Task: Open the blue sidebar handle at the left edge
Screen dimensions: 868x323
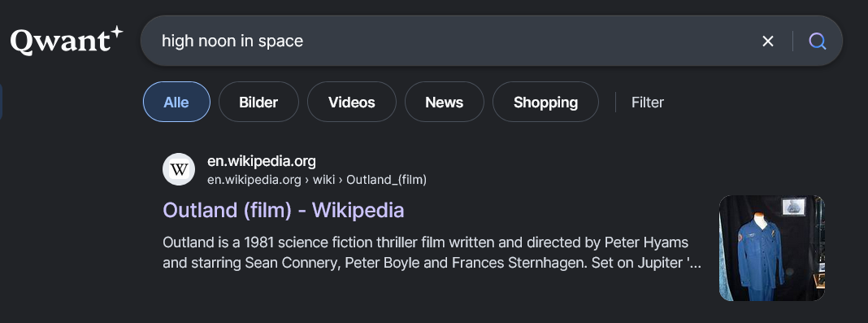Action: click(1, 102)
